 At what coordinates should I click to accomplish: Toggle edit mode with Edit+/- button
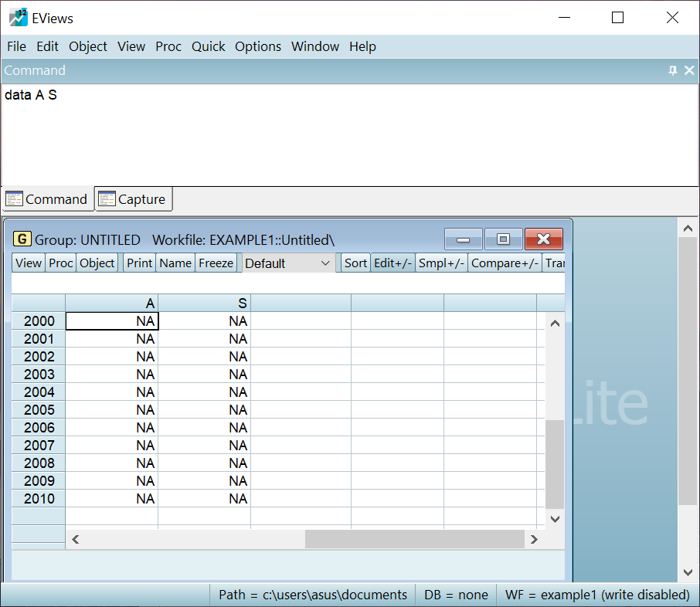(x=392, y=263)
